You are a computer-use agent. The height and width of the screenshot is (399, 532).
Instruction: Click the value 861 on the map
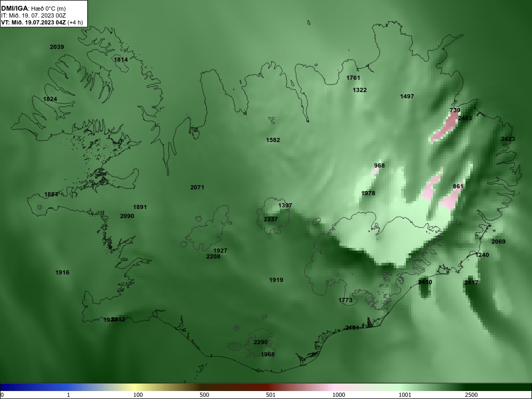(x=458, y=186)
